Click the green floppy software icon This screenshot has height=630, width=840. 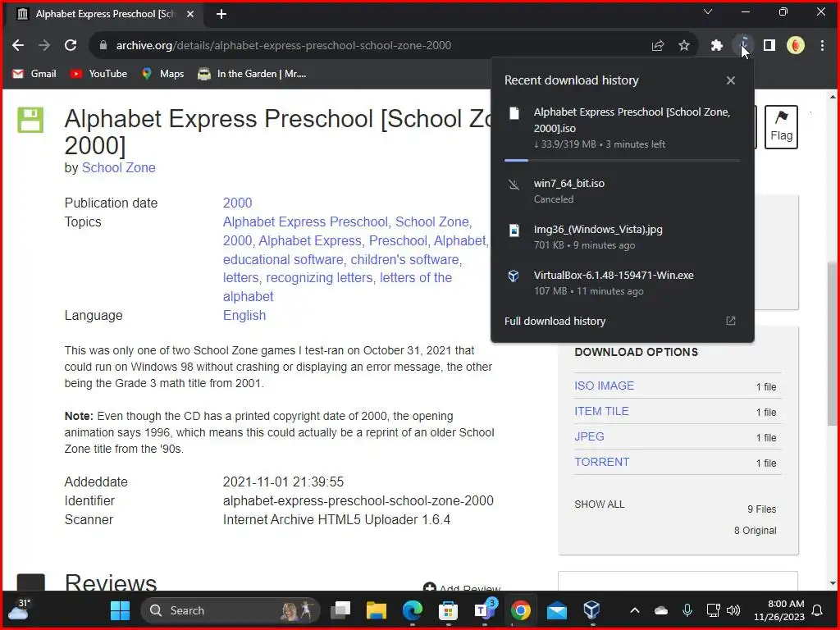[30, 120]
